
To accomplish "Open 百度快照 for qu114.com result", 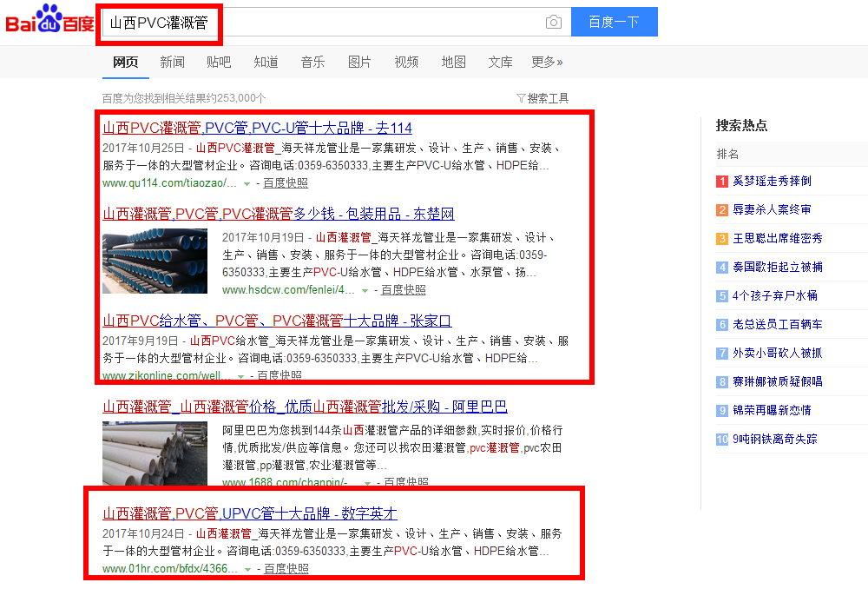I will pyautogui.click(x=286, y=182).
